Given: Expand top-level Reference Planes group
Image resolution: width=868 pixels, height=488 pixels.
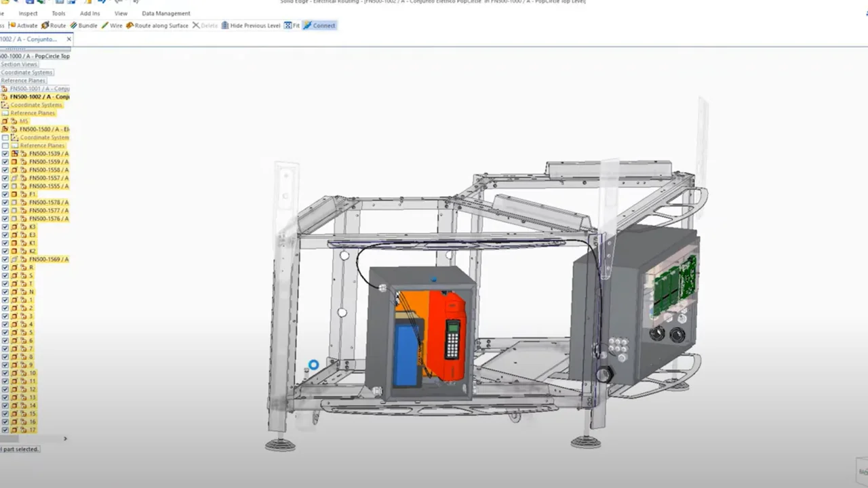Looking at the screenshot, I should (22, 81).
